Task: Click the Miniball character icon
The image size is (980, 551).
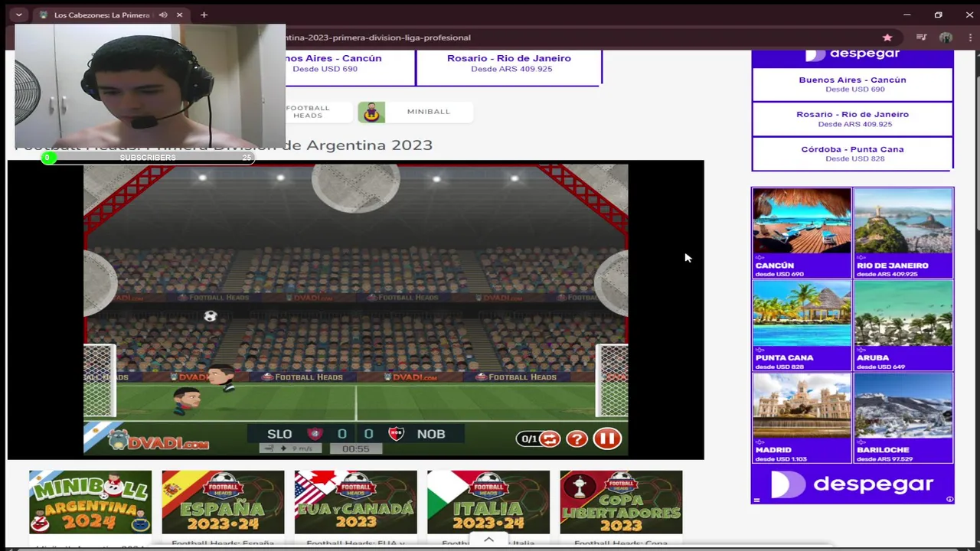Action: 371,112
